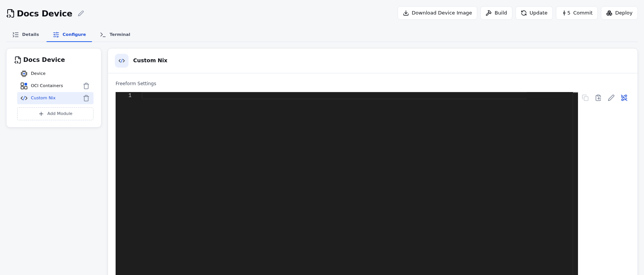Click the Docs Device page title
The width and height of the screenshot is (644, 275).
tap(45, 14)
